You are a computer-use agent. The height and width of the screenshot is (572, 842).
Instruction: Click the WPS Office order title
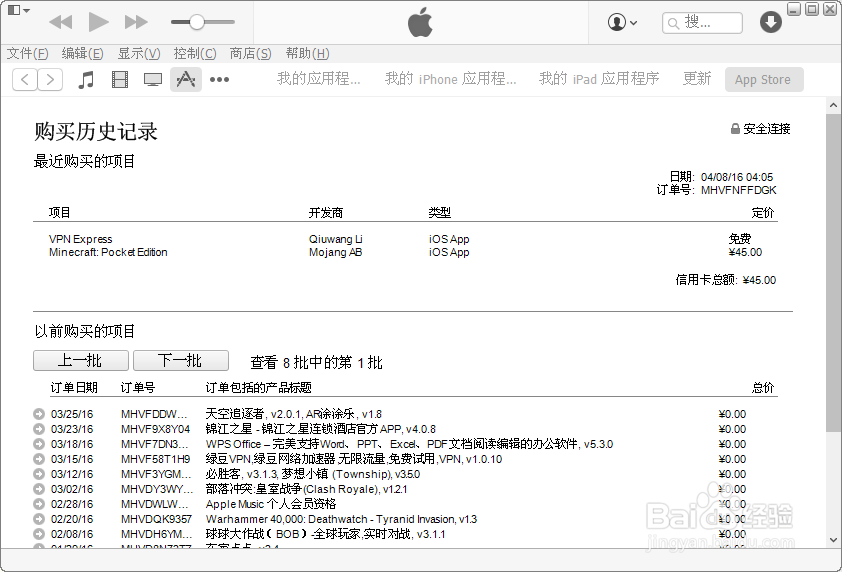[409, 444]
